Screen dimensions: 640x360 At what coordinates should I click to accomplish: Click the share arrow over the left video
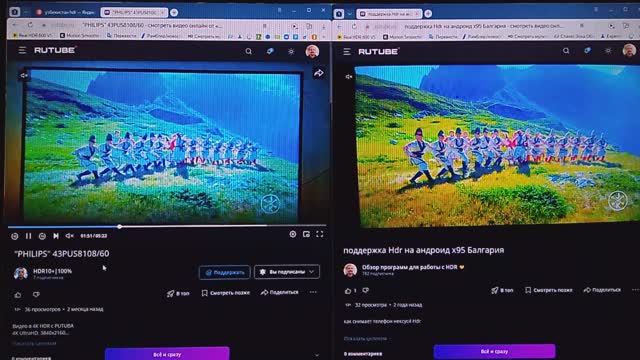click(319, 73)
